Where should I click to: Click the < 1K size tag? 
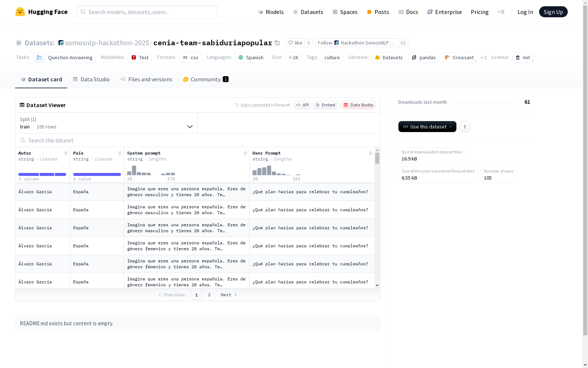coord(294,57)
